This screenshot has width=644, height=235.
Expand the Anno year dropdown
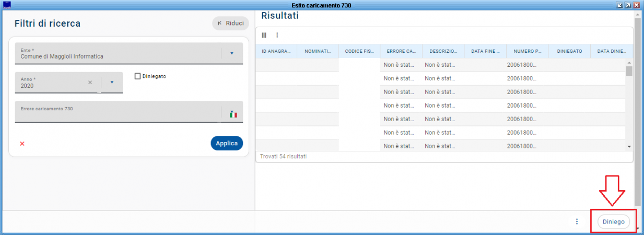click(112, 82)
